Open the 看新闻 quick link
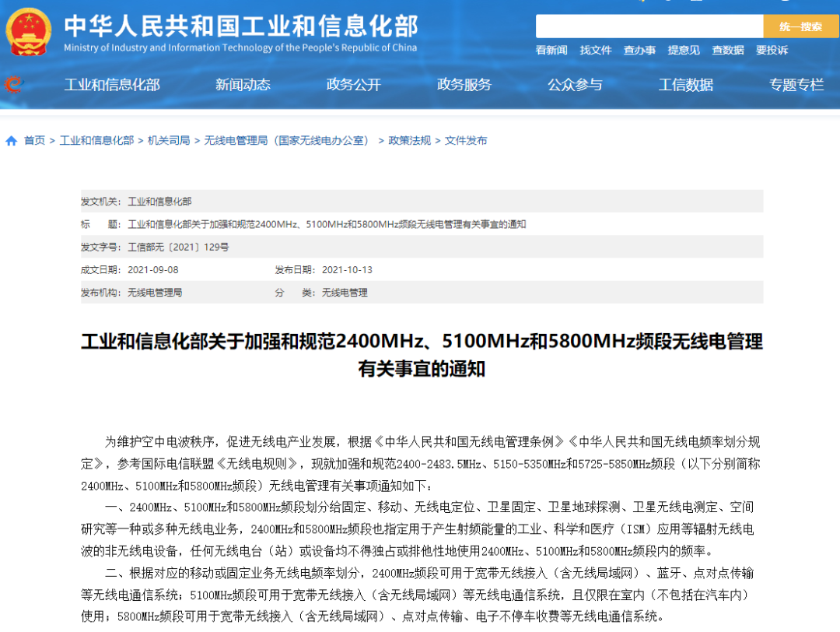This screenshot has width=840, height=632. 551,51
